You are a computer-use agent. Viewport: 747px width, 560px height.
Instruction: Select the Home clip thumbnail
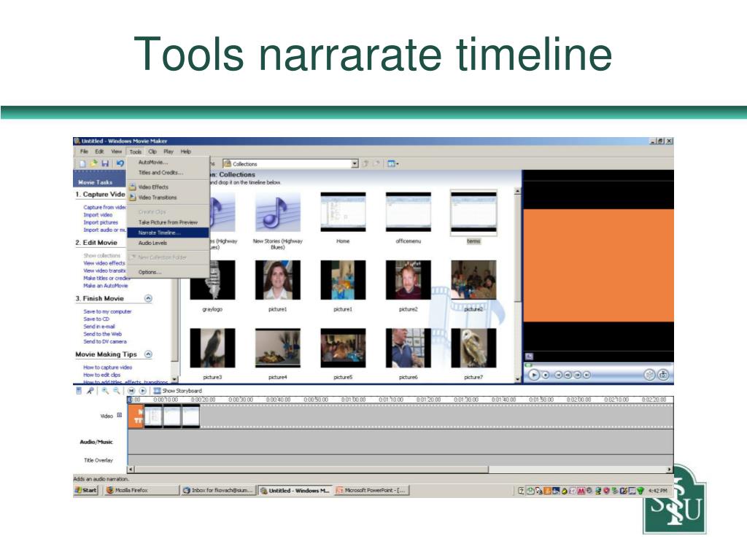(x=343, y=212)
